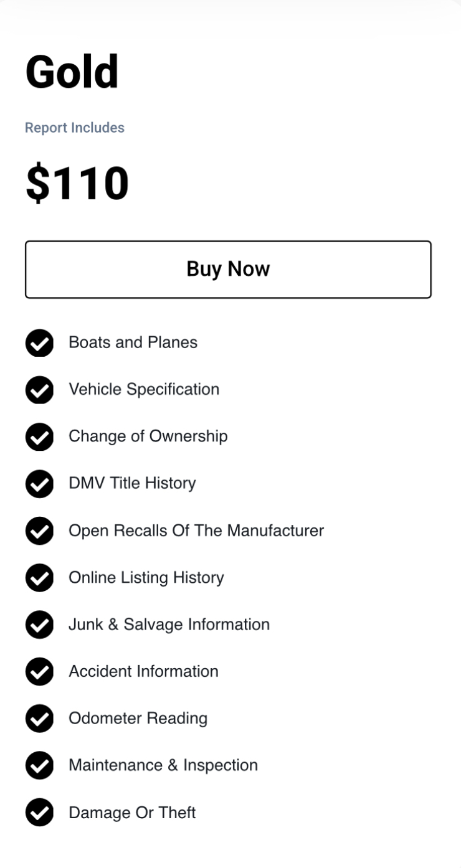Click the checkmark icon beside Accident Information
The image size is (461, 868).
[39, 671]
